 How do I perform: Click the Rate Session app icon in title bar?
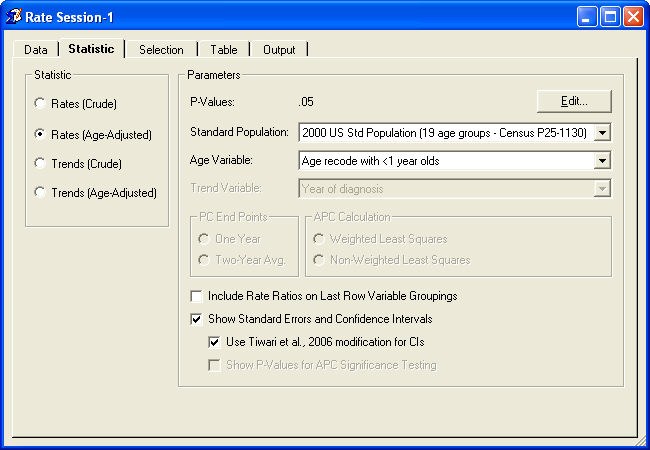(13, 16)
